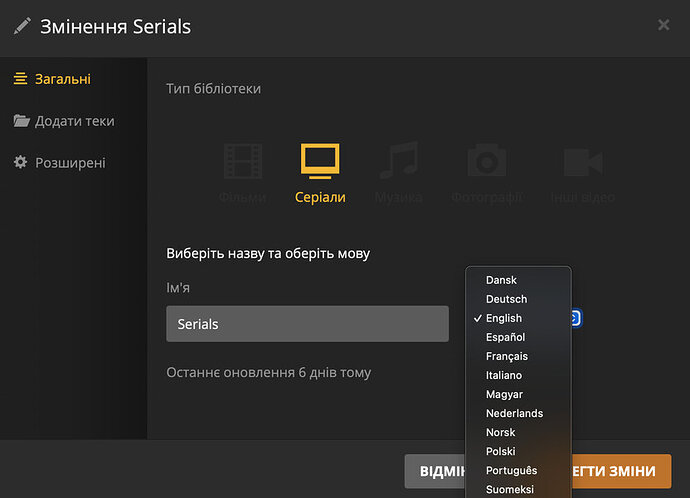Select the Фотографії camera icon
This screenshot has width=690, height=498.
click(487, 160)
